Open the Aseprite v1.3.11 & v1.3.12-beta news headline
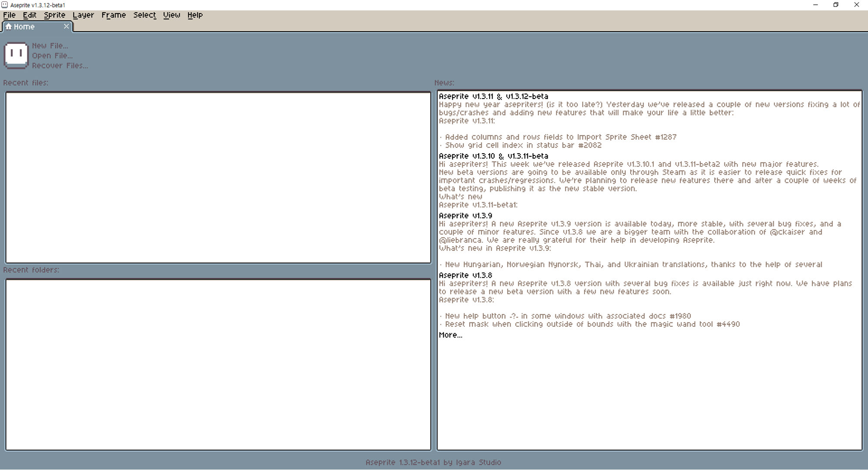 tap(493, 96)
